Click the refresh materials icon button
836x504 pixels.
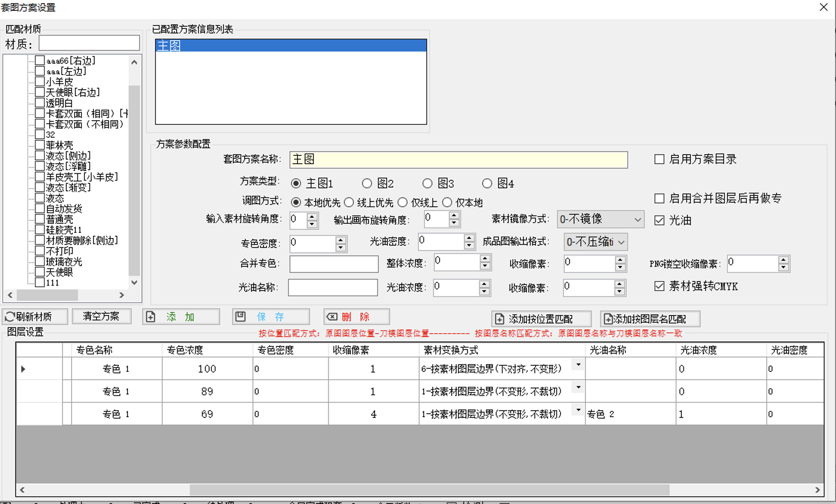[10, 317]
